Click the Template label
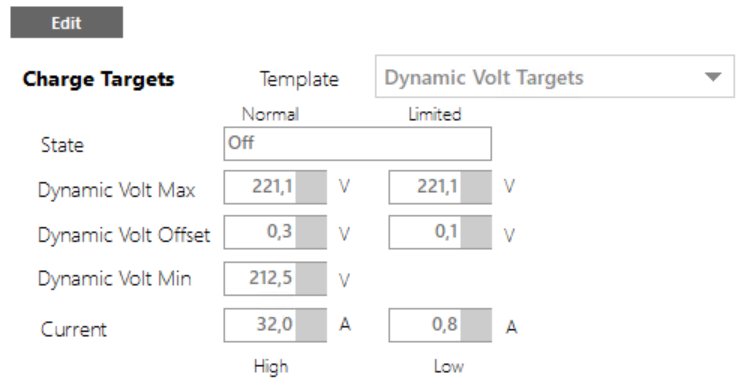 [299, 79]
